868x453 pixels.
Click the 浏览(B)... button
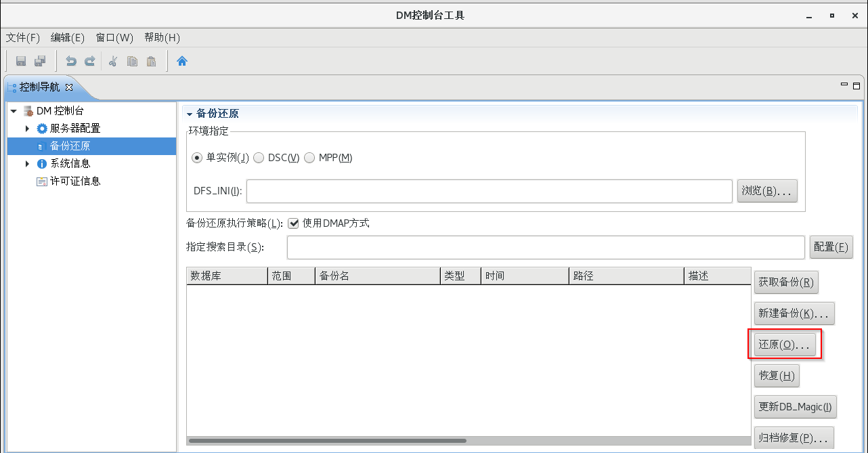(x=767, y=191)
